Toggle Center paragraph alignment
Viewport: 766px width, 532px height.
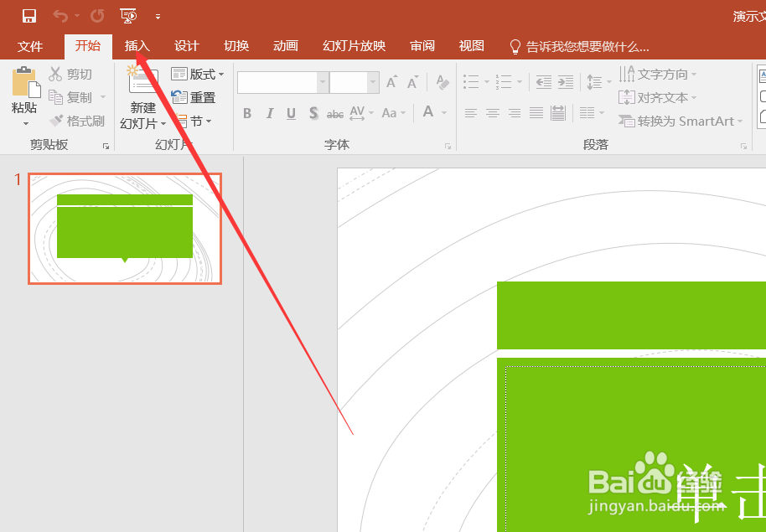point(493,113)
